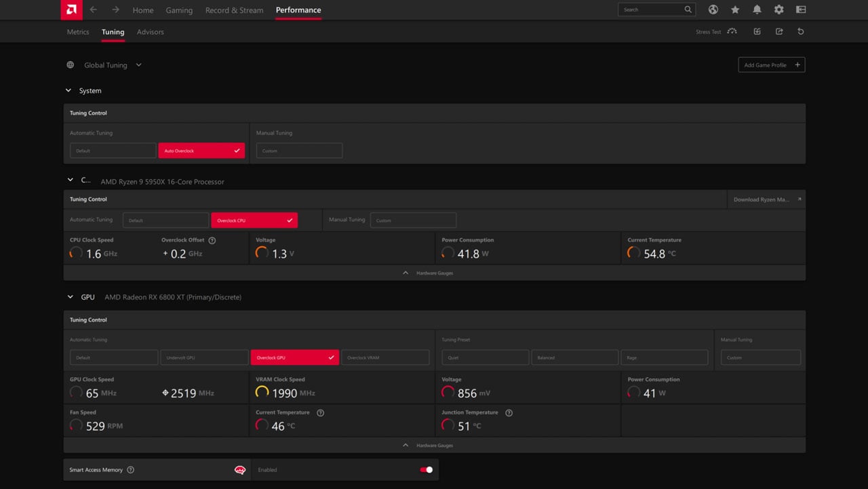Open the Record & Stream menu
Image resolution: width=868 pixels, height=489 pixels.
point(234,10)
